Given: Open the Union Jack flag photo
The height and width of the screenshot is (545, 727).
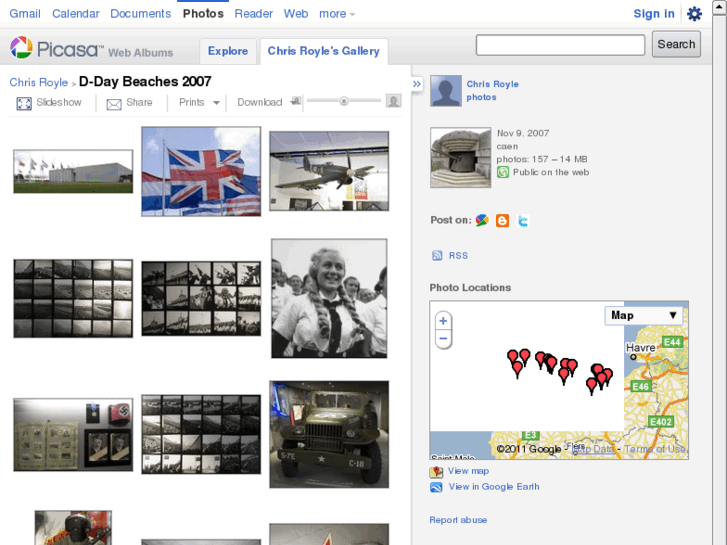Looking at the screenshot, I should (x=201, y=172).
